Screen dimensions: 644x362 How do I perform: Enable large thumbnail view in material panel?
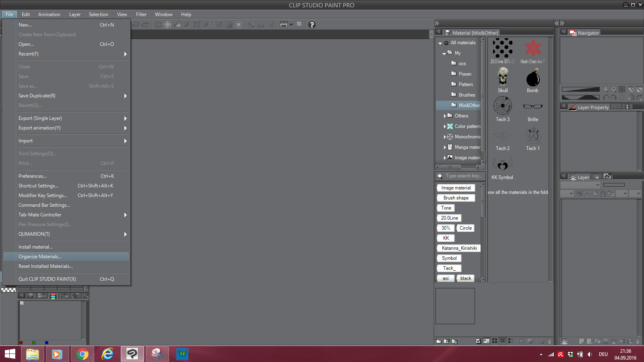click(494, 341)
